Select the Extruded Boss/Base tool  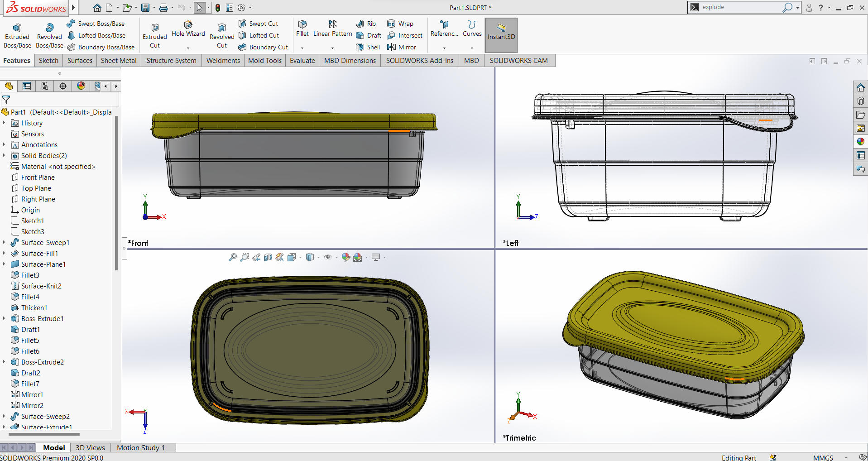[x=17, y=35]
